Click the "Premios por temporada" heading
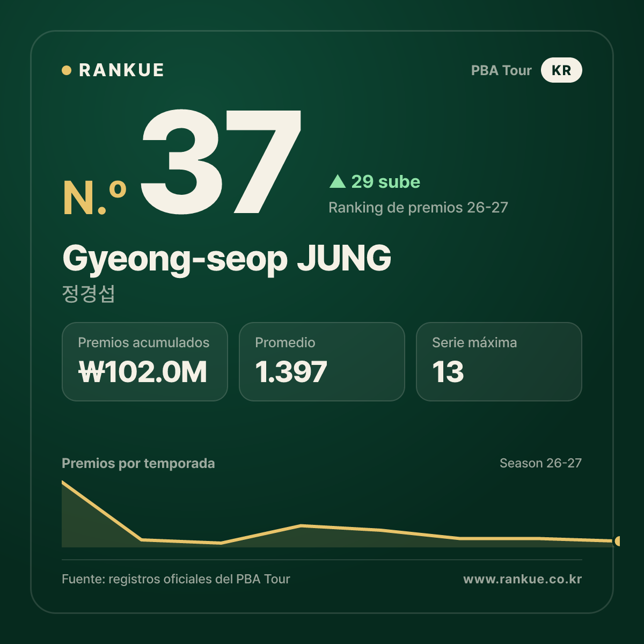The height and width of the screenshot is (644, 644). 138,464
